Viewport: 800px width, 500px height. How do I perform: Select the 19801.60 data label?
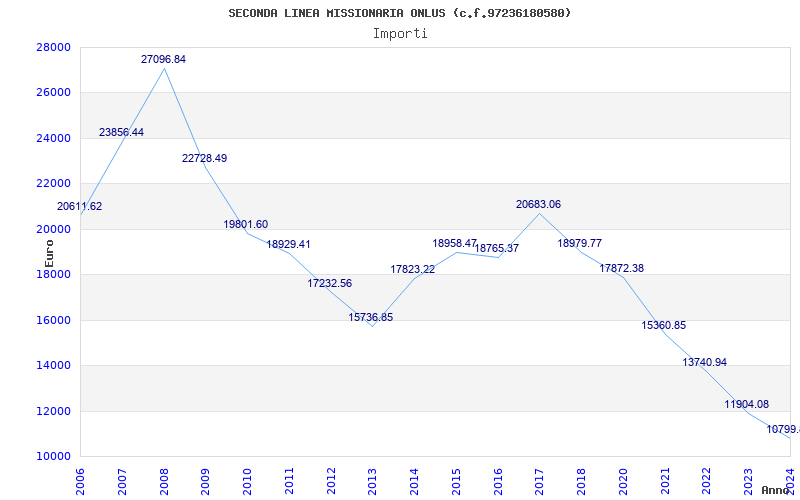point(245,224)
